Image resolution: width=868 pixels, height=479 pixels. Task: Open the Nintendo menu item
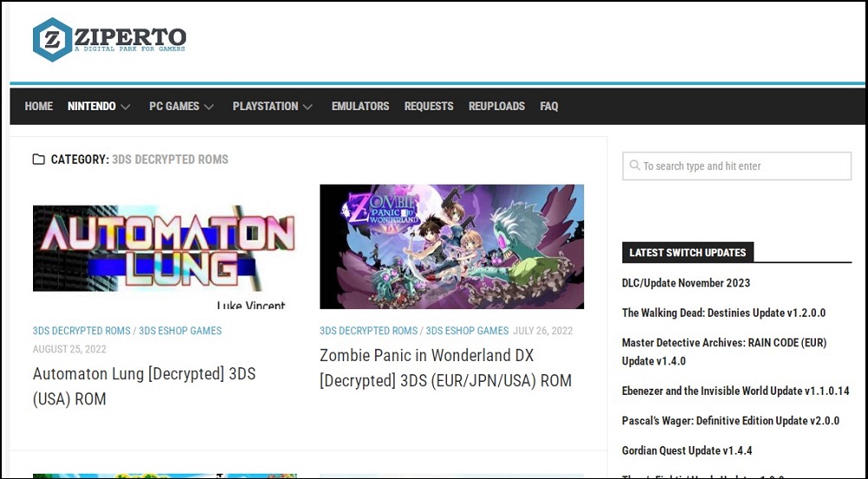click(x=91, y=106)
